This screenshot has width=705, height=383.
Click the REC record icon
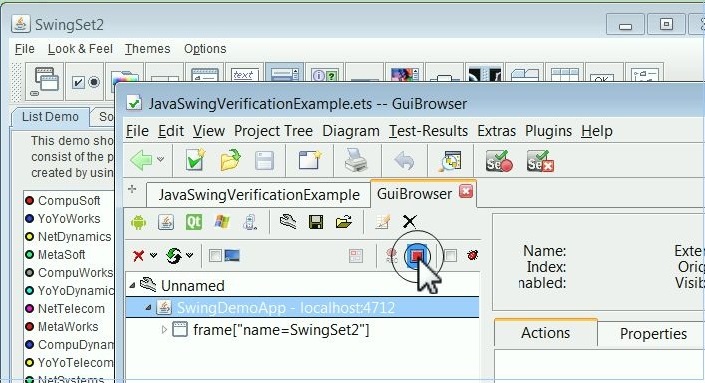(392, 256)
